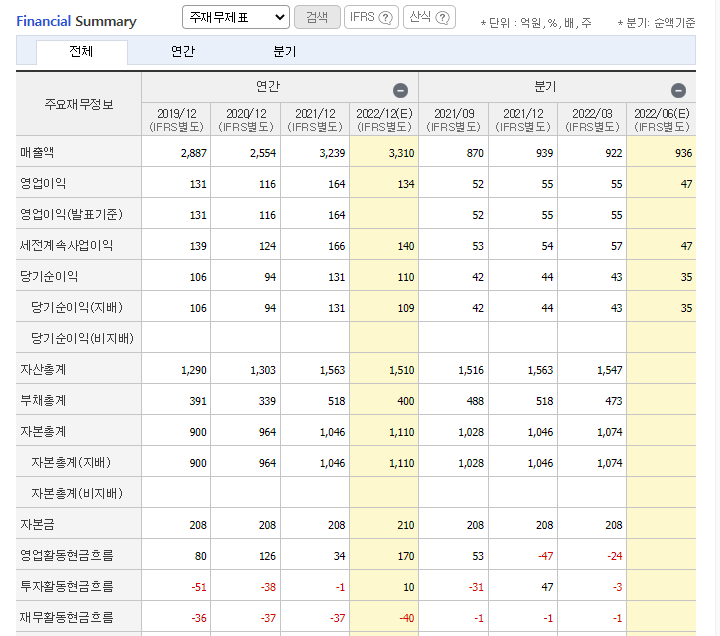The image size is (720, 636).
Task: Click the 매출액 row label
Action: point(37,152)
